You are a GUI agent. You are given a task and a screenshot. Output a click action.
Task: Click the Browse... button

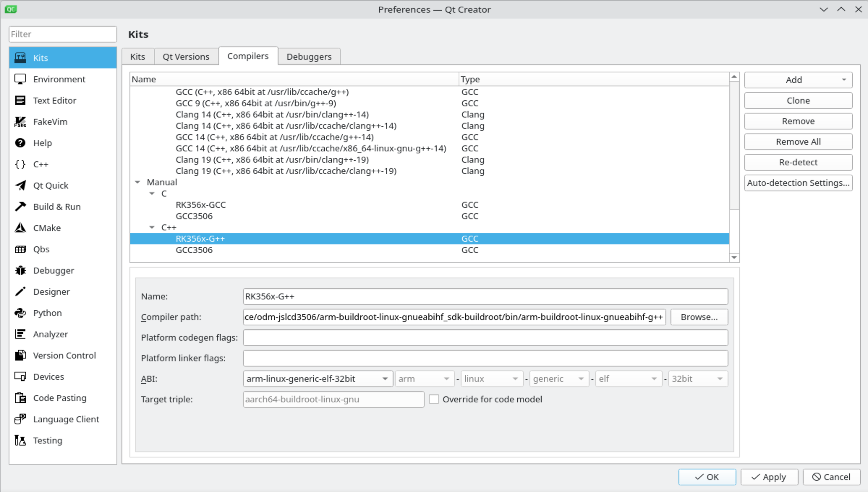699,317
